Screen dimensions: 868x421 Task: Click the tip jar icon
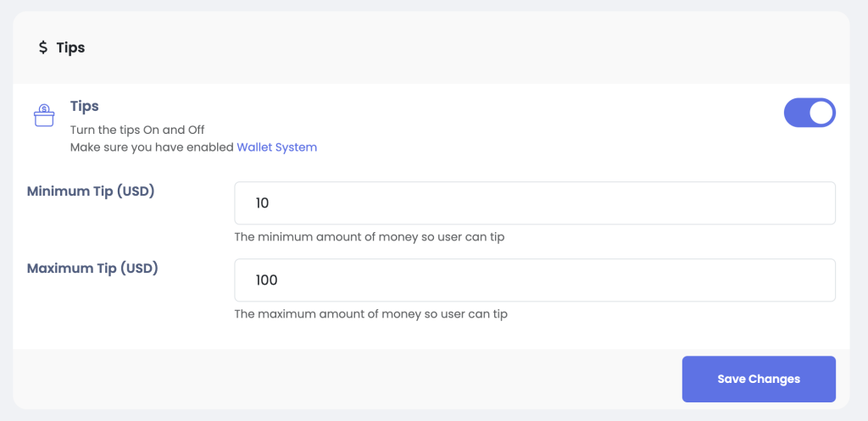coord(44,115)
